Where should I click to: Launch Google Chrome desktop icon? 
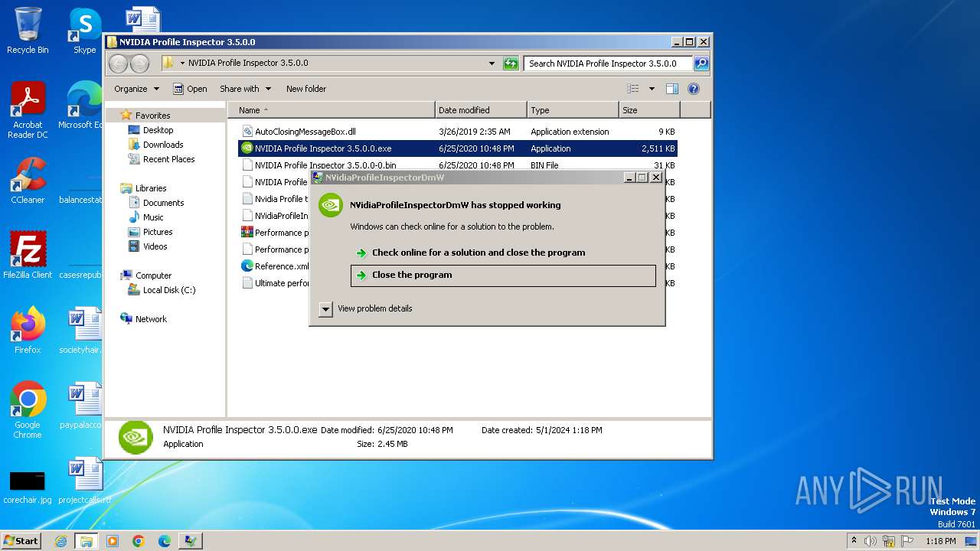28,410
